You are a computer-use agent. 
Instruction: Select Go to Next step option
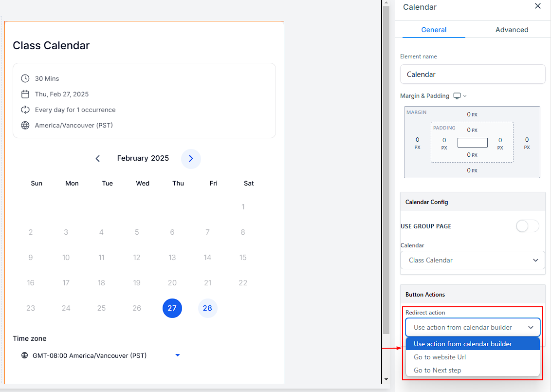point(437,370)
